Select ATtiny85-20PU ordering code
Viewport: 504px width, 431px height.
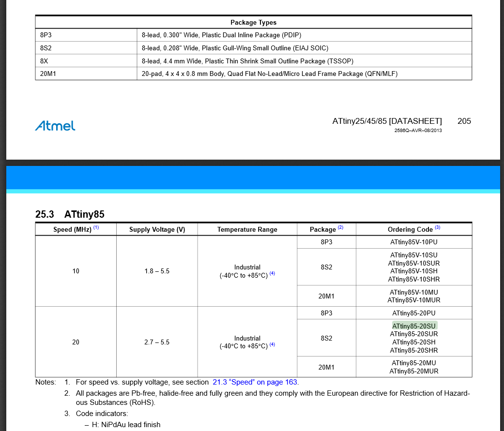click(414, 313)
